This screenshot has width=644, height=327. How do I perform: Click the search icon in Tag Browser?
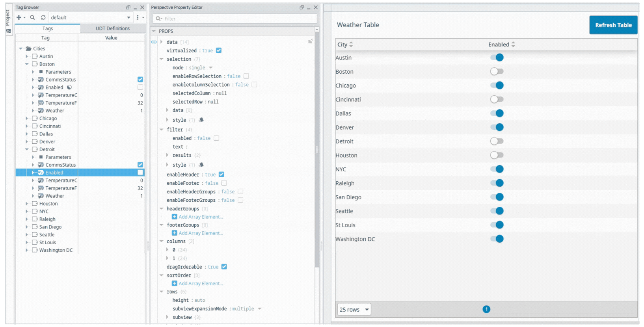tap(32, 17)
